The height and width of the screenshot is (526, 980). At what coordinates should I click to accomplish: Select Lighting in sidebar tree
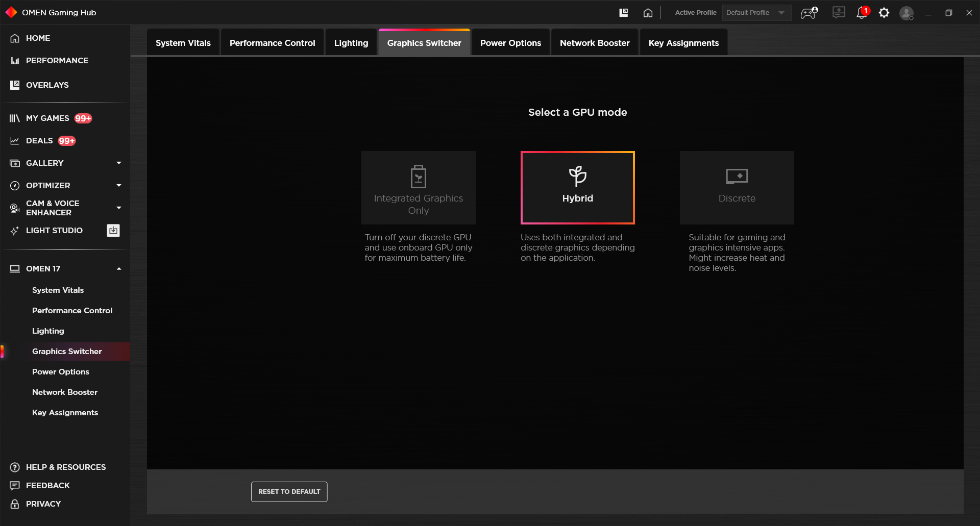tap(48, 331)
